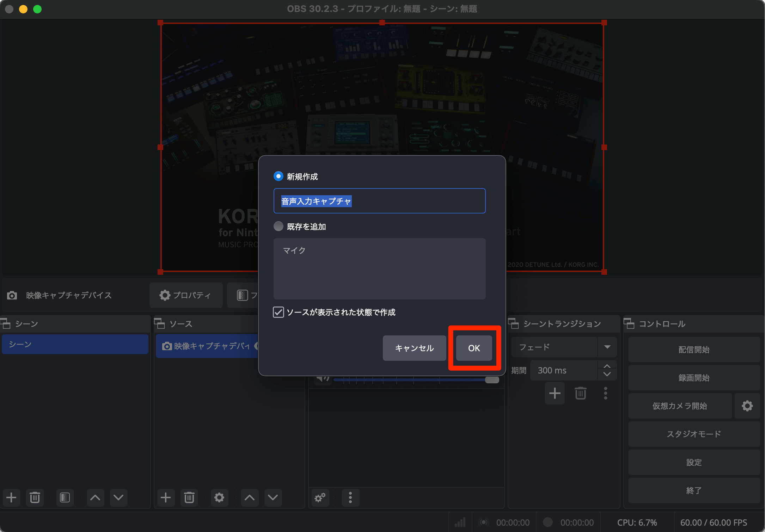Click the network signal status icon
The image size is (765, 532).
click(460, 522)
